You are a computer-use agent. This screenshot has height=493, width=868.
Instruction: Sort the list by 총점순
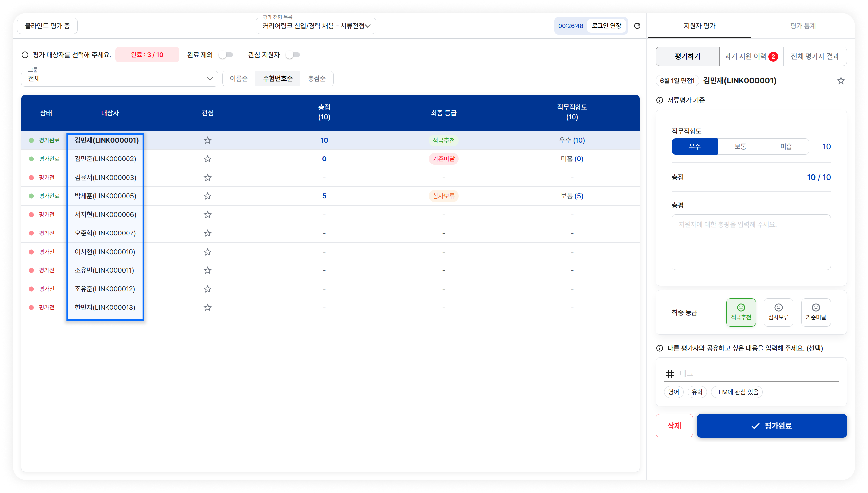317,79
